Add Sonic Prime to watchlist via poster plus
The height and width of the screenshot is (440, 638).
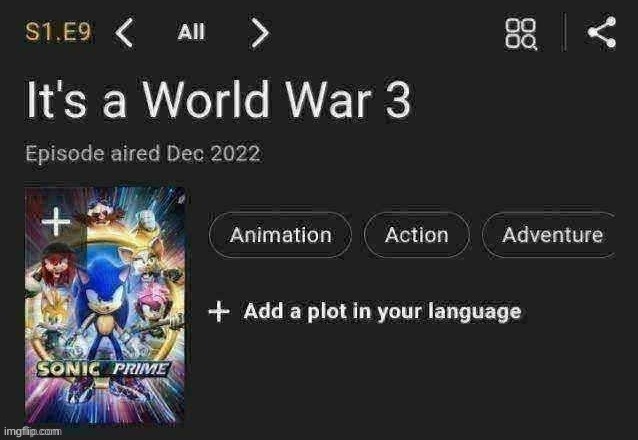[56, 221]
